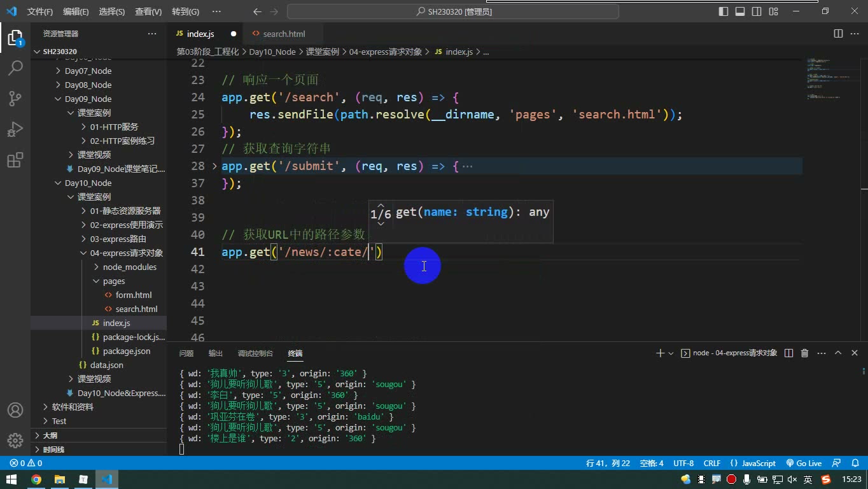
Task: Go back with the navigation arrow
Action: [x=257, y=11]
